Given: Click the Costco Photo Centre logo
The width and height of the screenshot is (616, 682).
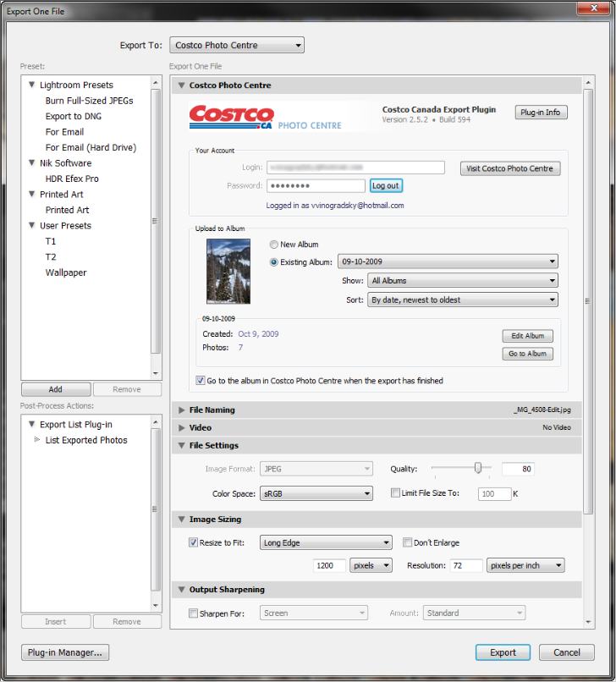Looking at the screenshot, I should pos(266,117).
